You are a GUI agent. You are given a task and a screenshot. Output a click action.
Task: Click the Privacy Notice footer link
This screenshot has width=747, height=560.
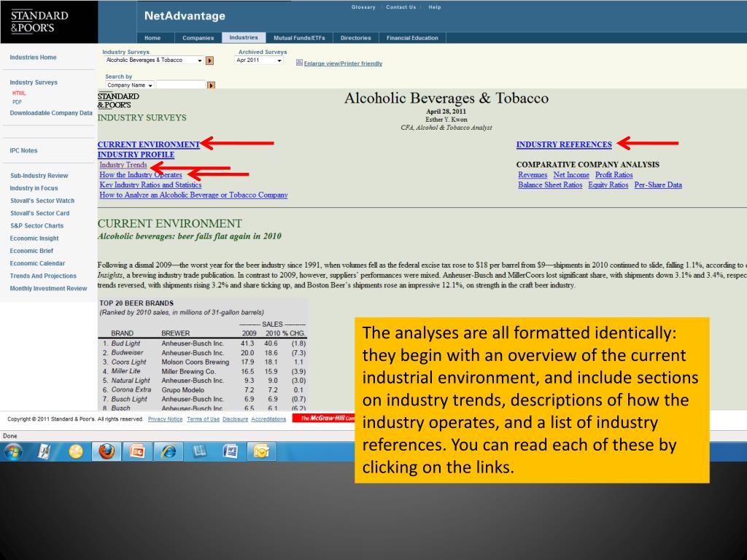pos(166,419)
